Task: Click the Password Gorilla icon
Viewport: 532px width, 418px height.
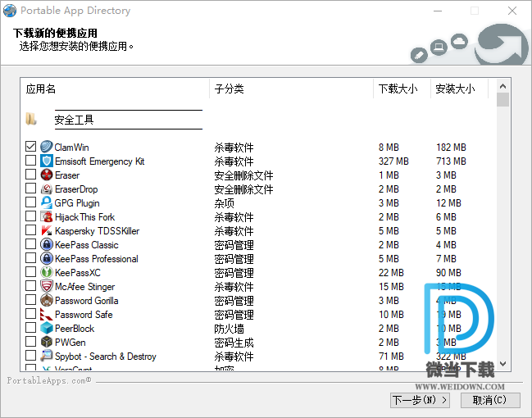Action: [47, 300]
